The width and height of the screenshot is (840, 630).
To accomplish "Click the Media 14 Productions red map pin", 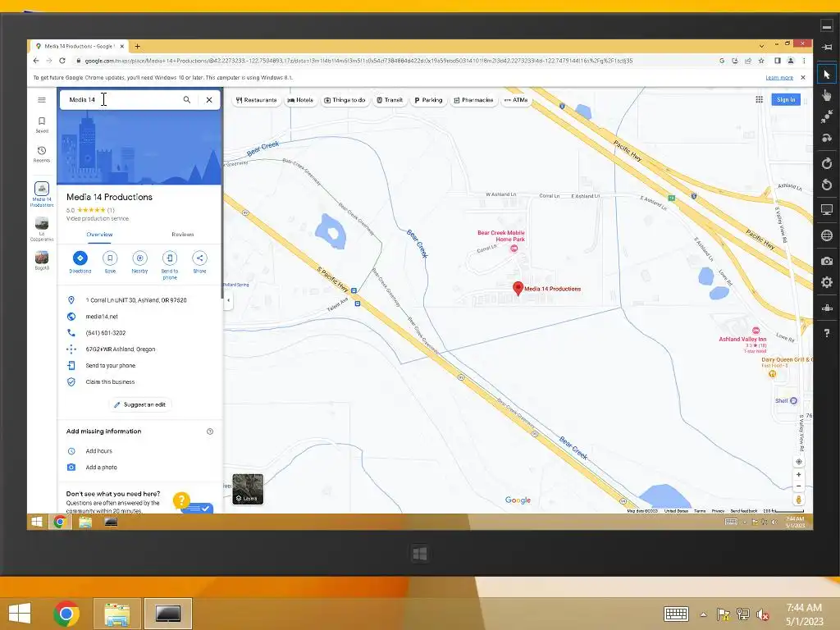I will (518, 288).
